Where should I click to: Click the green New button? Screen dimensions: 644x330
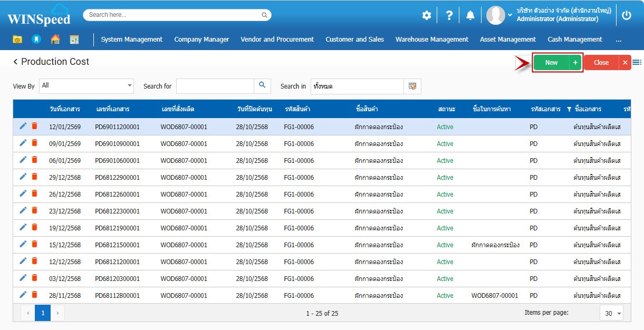coord(551,62)
